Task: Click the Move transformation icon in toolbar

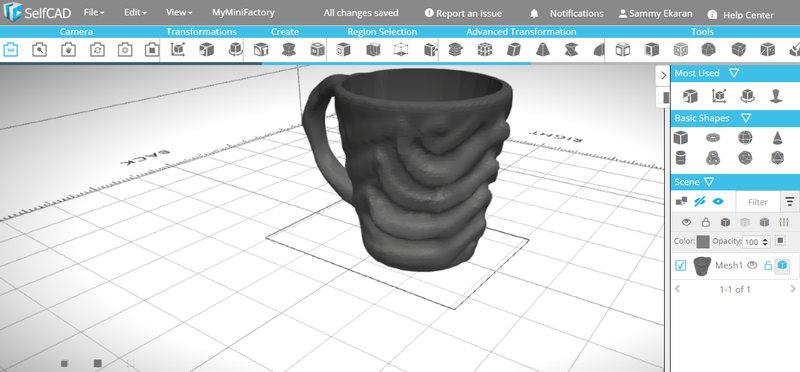Action: pos(177,50)
